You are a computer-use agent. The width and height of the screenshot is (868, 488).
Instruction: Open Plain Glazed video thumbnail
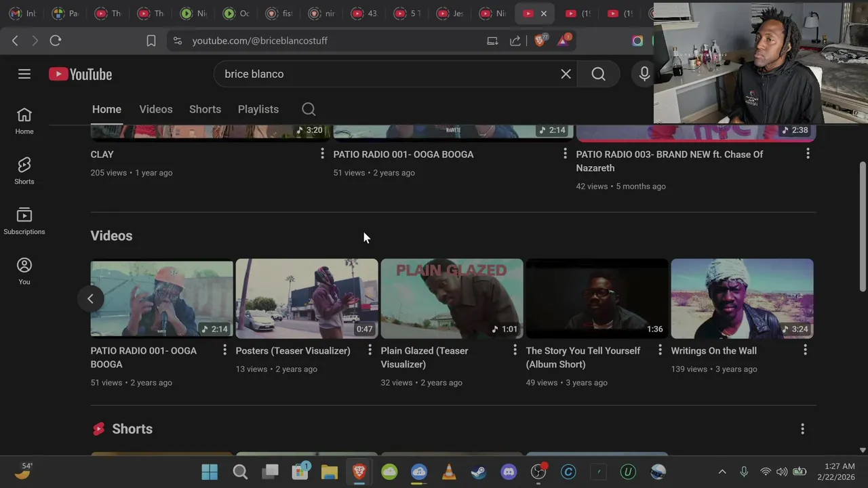pos(452,298)
